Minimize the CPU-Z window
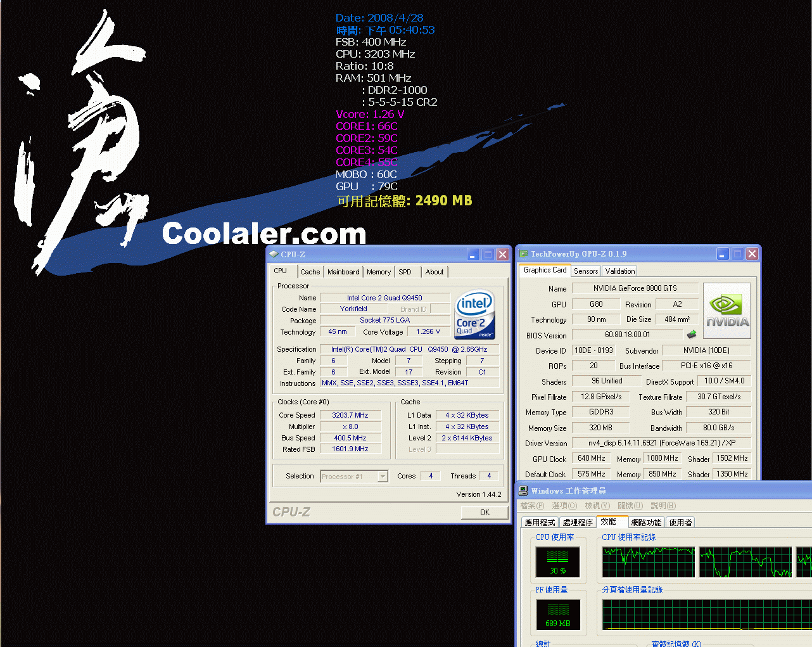Image resolution: width=812 pixels, height=647 pixels. 473,254
